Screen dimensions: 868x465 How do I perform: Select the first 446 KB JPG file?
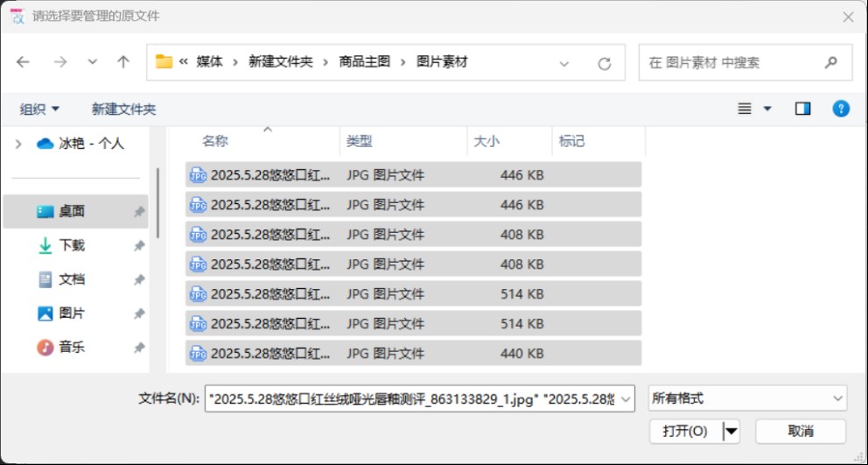414,174
